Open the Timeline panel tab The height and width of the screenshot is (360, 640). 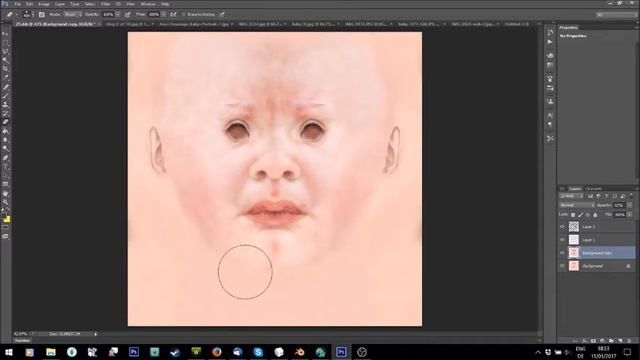pyautogui.click(x=22, y=340)
